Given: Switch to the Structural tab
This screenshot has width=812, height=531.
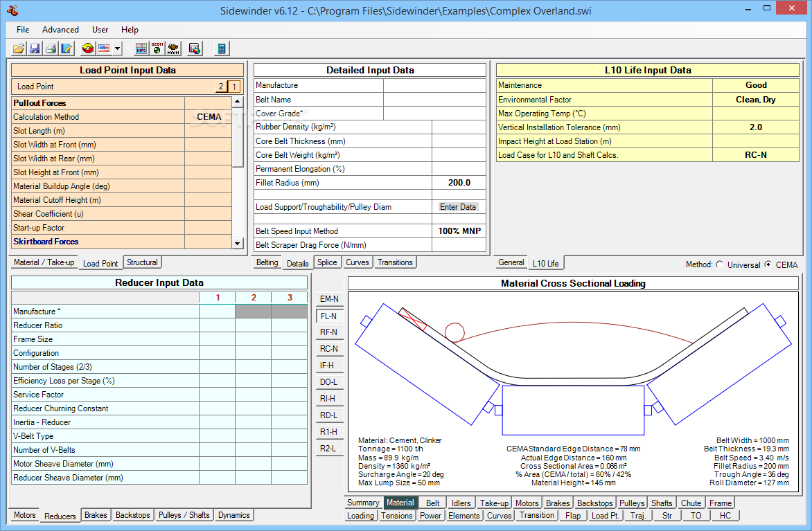Looking at the screenshot, I should click(x=142, y=262).
